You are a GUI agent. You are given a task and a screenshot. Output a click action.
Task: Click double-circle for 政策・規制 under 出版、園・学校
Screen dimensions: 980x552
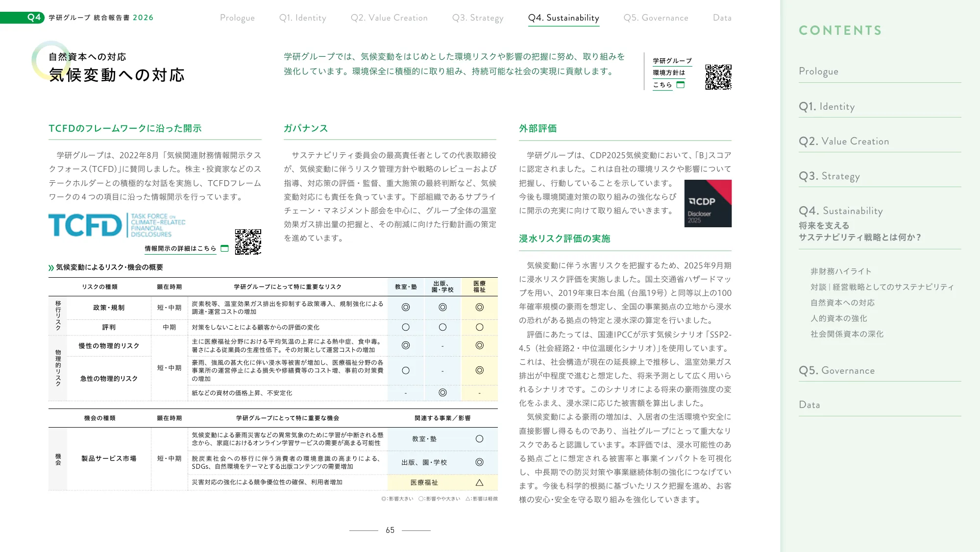[x=442, y=307]
